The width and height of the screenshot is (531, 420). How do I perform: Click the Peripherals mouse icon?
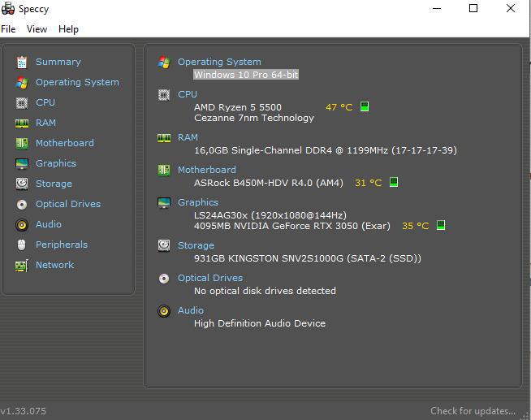(21, 245)
